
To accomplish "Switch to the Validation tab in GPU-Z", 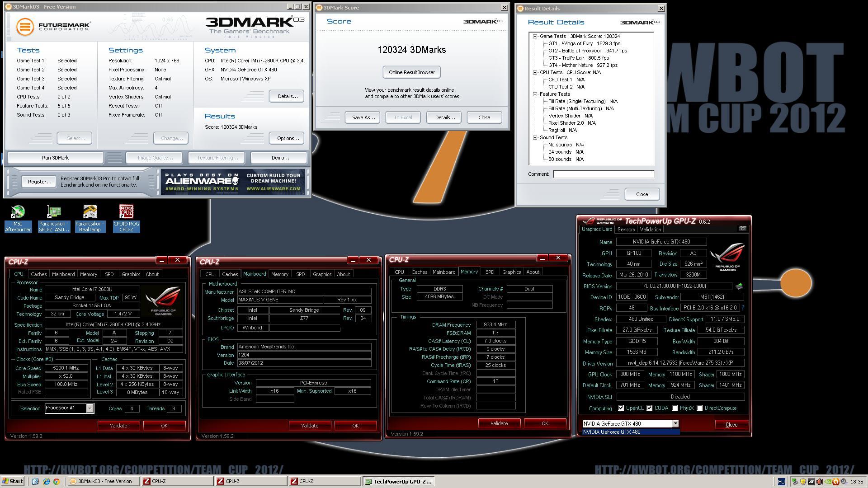I will click(x=651, y=230).
